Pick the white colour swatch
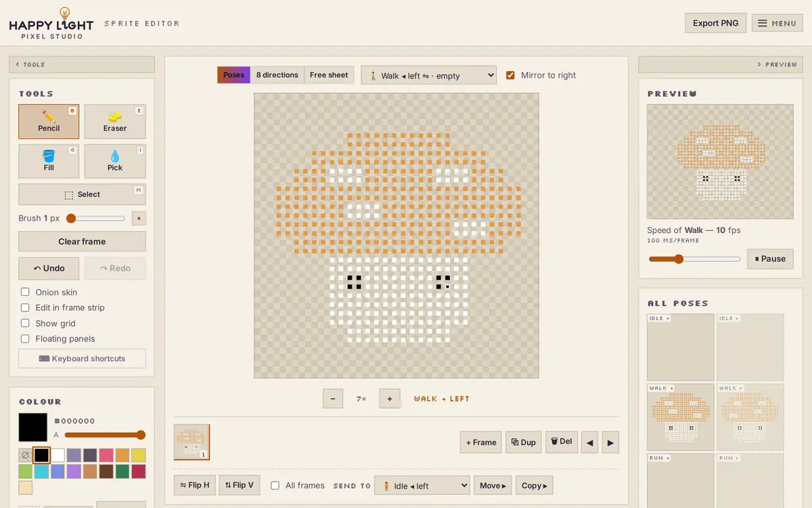The image size is (812, 508). 58,455
